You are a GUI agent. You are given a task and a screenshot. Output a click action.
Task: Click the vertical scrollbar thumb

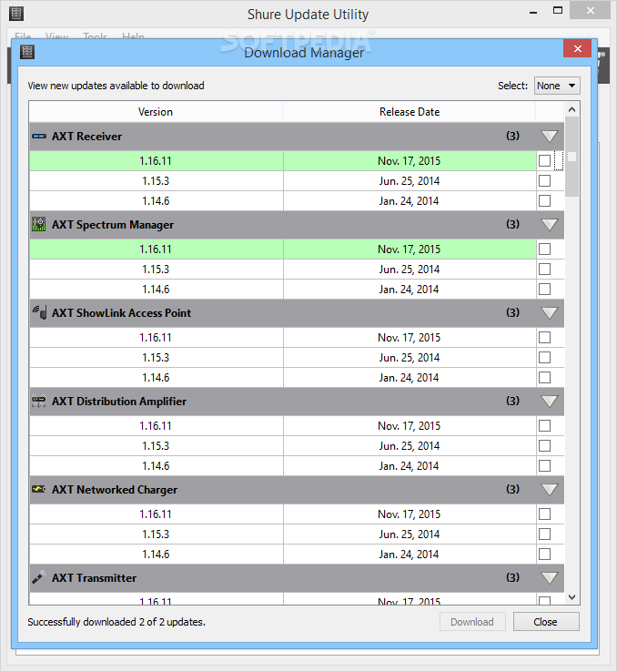tap(572, 157)
